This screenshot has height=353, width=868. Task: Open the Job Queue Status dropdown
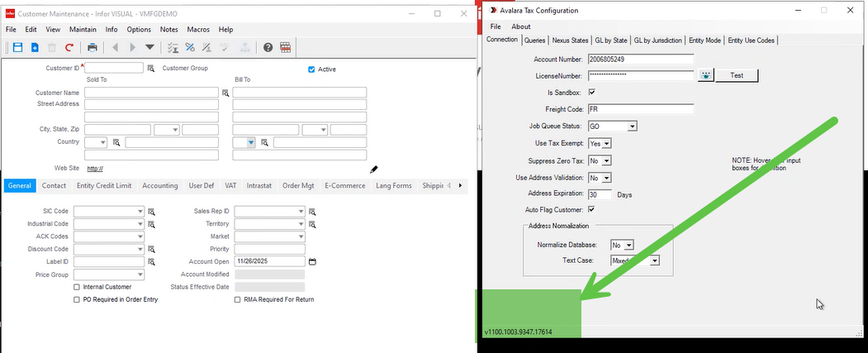(632, 126)
